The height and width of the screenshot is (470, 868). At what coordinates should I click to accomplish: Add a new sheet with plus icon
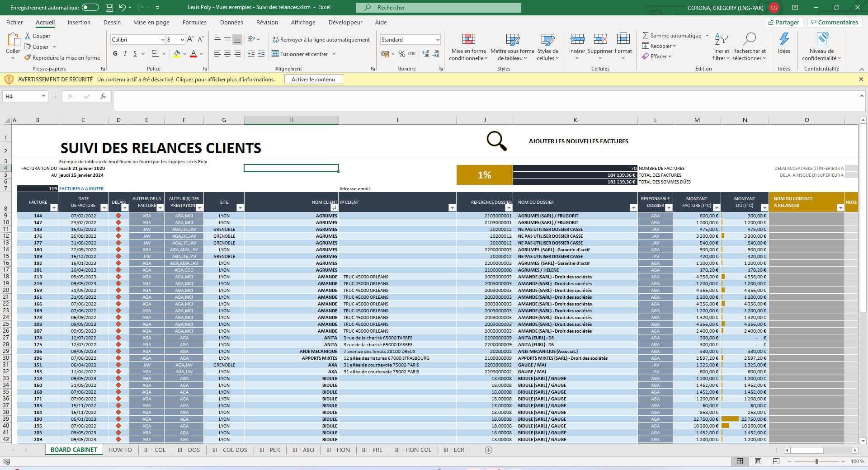(x=488, y=450)
